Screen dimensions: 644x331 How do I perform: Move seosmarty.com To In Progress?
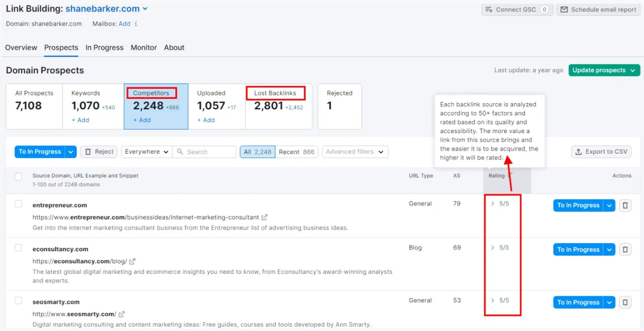(x=578, y=302)
